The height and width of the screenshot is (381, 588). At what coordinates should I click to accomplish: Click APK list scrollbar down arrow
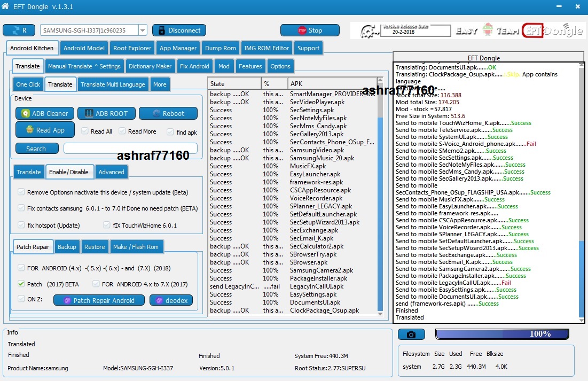(380, 314)
